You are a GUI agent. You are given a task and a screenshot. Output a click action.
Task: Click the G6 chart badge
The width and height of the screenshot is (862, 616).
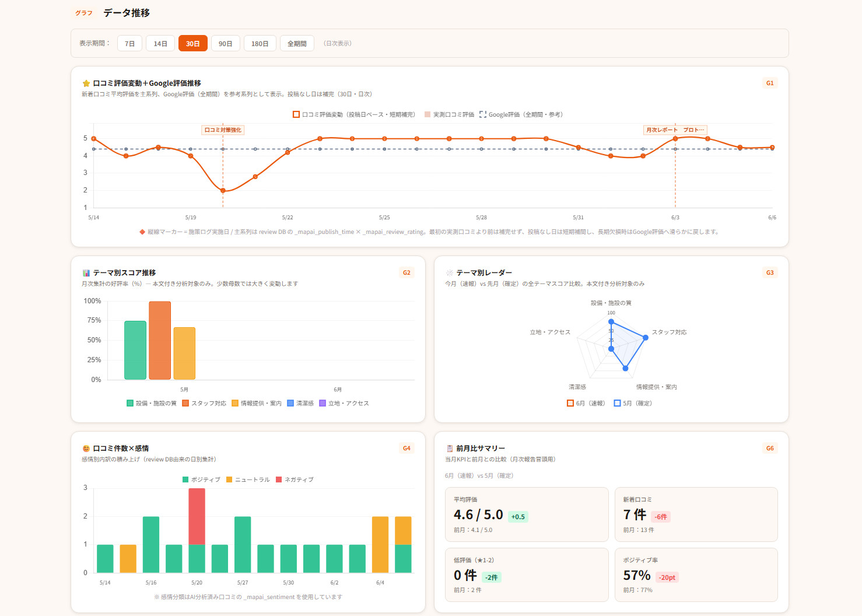770,449
